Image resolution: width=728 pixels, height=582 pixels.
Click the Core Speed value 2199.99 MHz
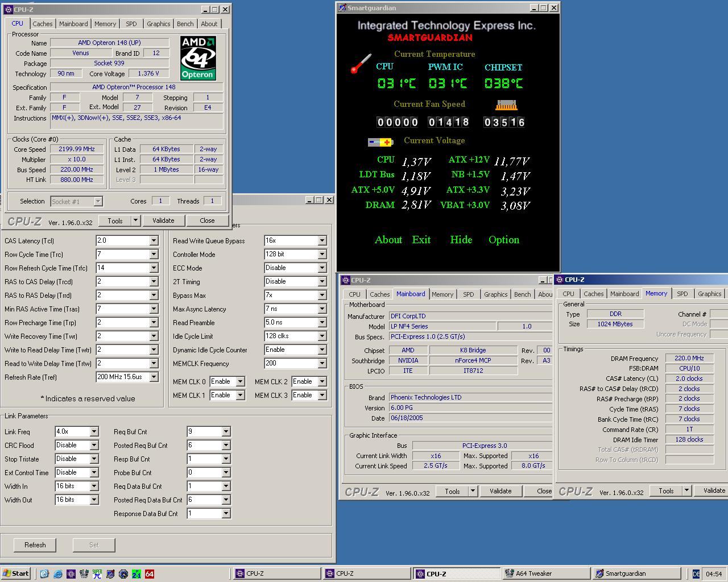point(77,149)
